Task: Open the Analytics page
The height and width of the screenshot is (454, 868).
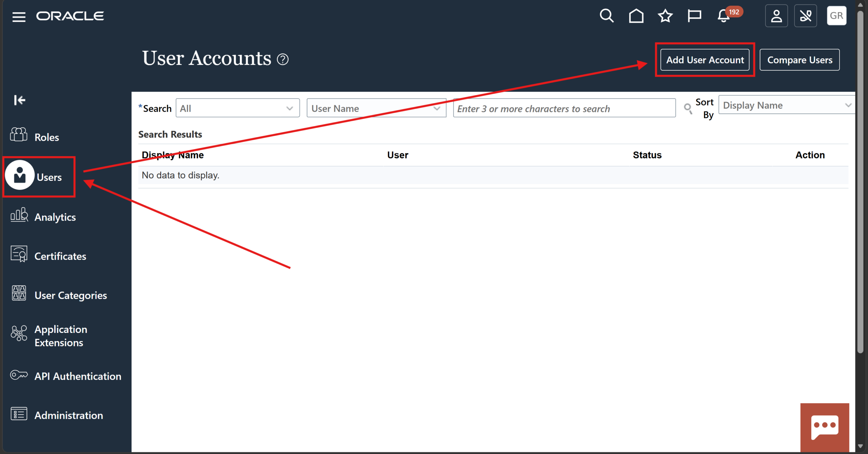Action: (x=55, y=217)
